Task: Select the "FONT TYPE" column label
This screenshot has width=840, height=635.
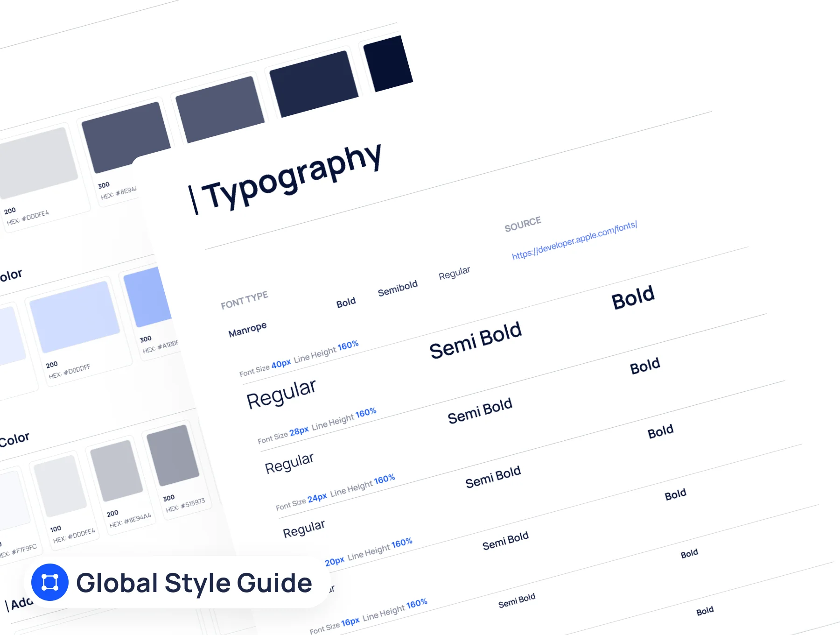Action: [x=245, y=300]
